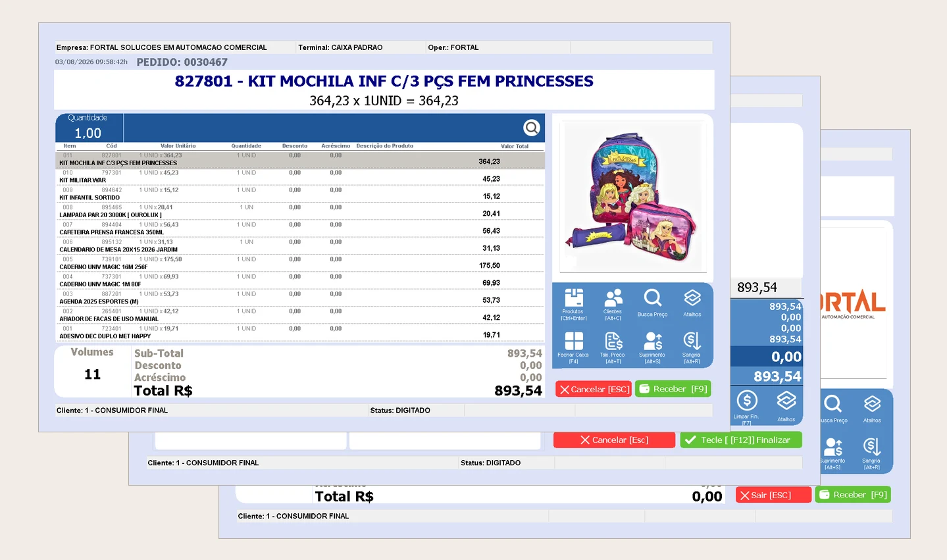Click Tecle [F12] Finalizar button

point(741,440)
